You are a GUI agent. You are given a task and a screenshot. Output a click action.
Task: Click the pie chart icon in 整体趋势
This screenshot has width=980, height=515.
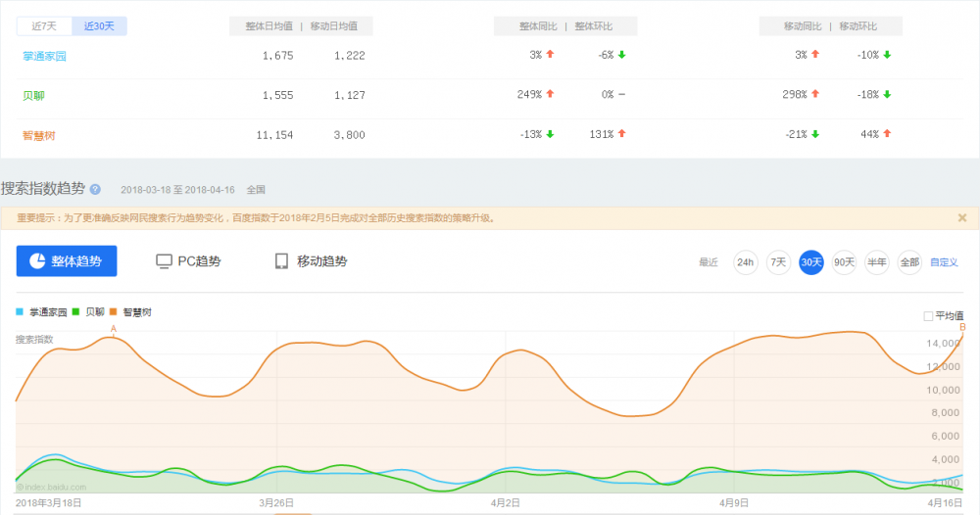[x=36, y=261]
